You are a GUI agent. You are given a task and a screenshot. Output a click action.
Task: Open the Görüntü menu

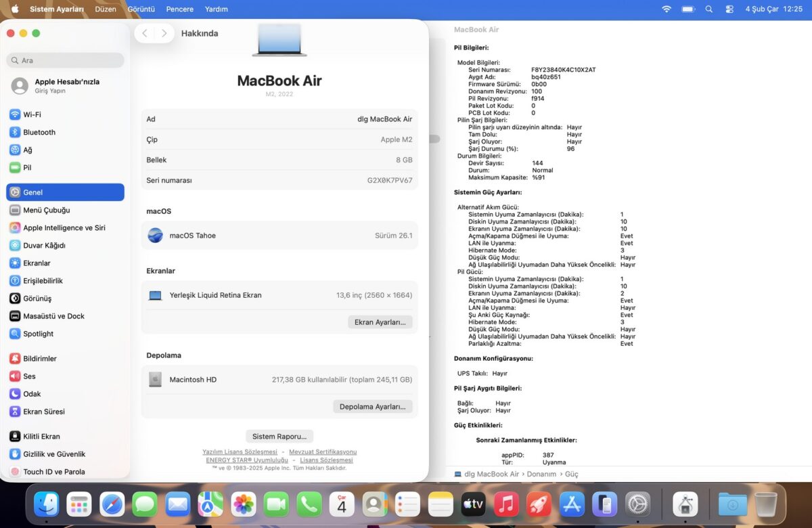[141, 9]
